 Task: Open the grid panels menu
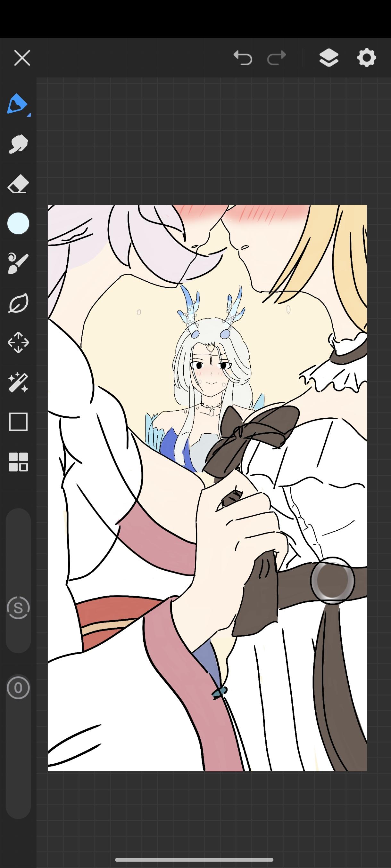(18, 462)
